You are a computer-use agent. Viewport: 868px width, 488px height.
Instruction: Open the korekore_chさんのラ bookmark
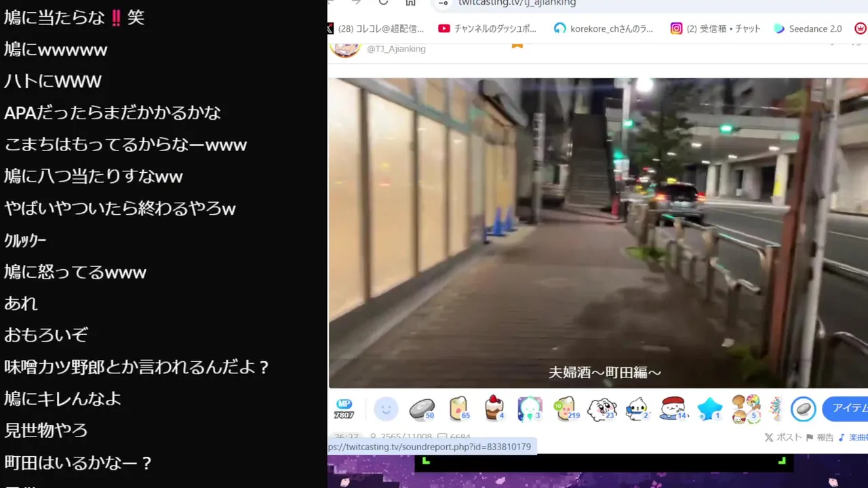[603, 28]
